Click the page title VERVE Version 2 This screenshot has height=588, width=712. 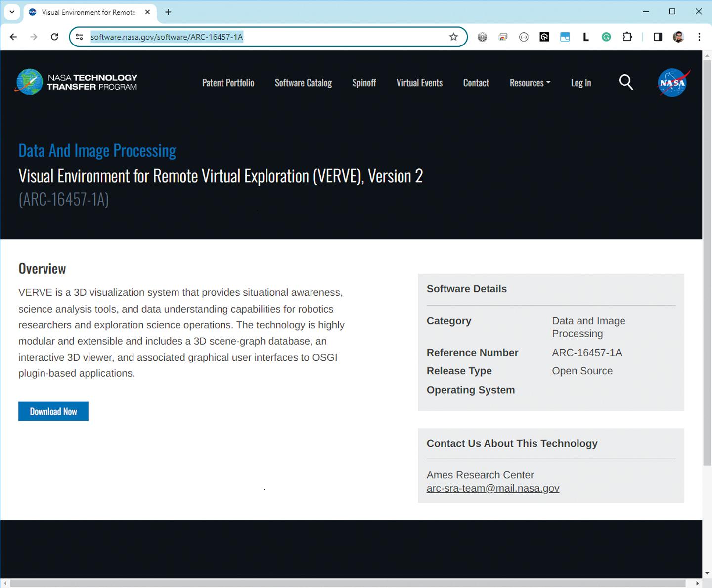coord(221,176)
